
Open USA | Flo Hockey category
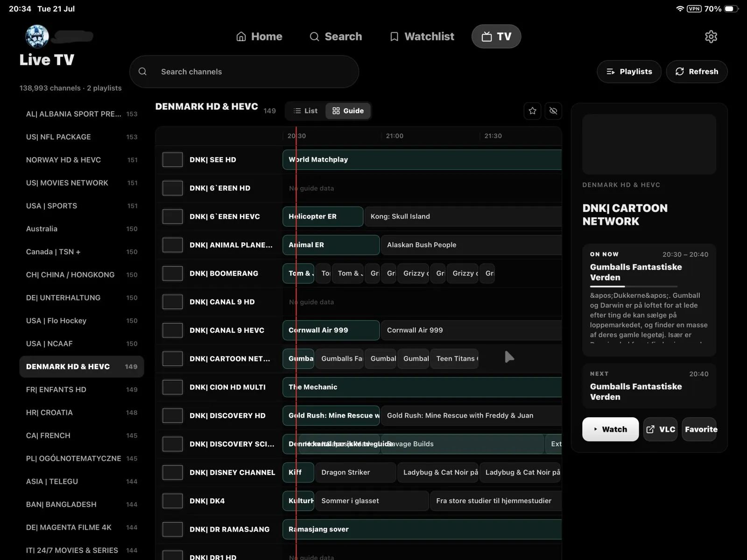point(82,321)
